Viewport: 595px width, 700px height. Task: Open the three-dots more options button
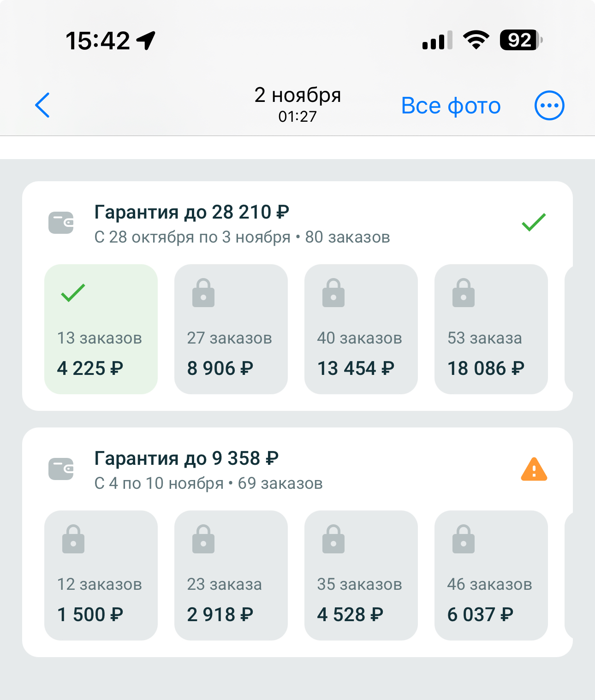point(549,106)
